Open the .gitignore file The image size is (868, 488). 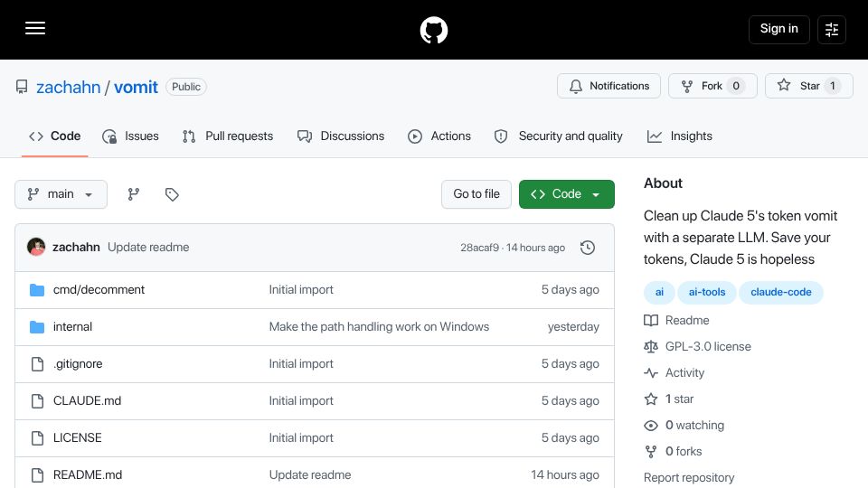78,364
